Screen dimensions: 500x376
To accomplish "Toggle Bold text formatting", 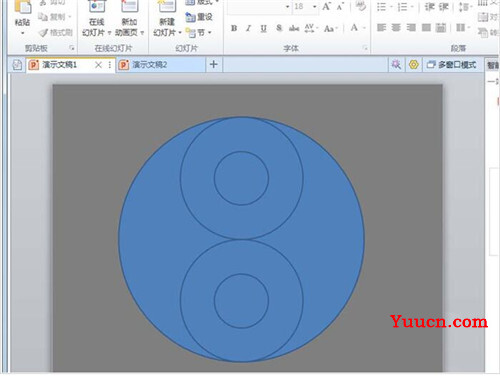I will click(234, 28).
